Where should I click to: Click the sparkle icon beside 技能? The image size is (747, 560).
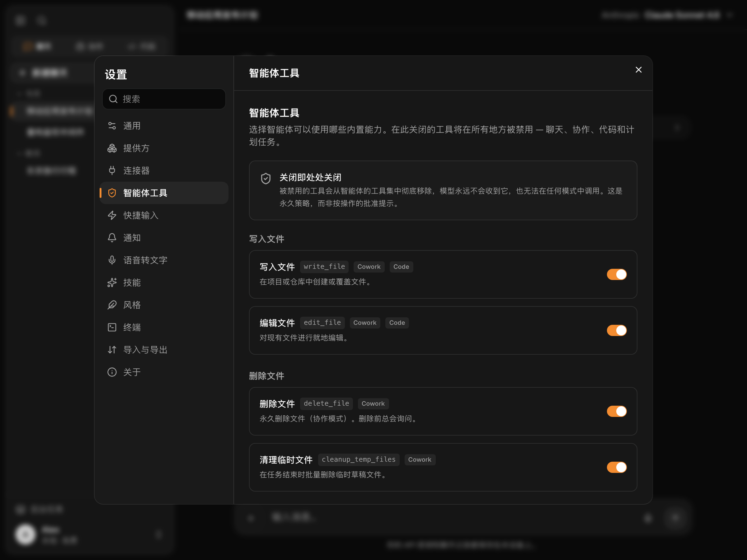(x=112, y=282)
